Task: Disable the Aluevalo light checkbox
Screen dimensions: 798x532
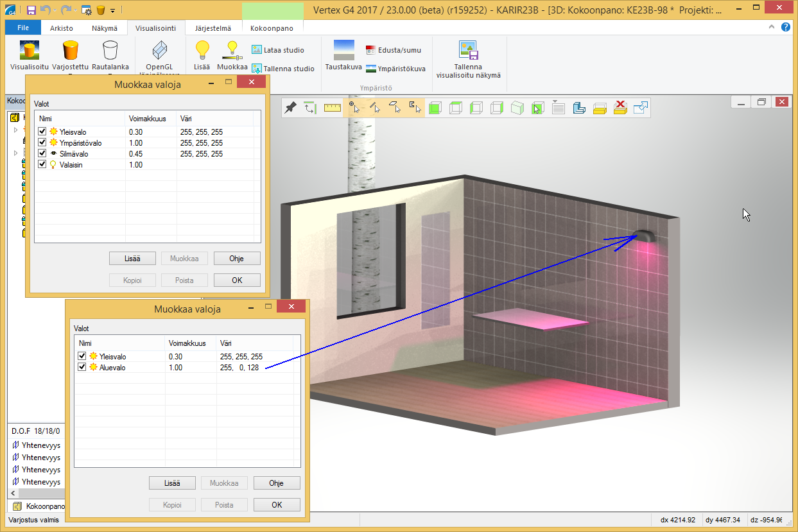Action: tap(82, 367)
